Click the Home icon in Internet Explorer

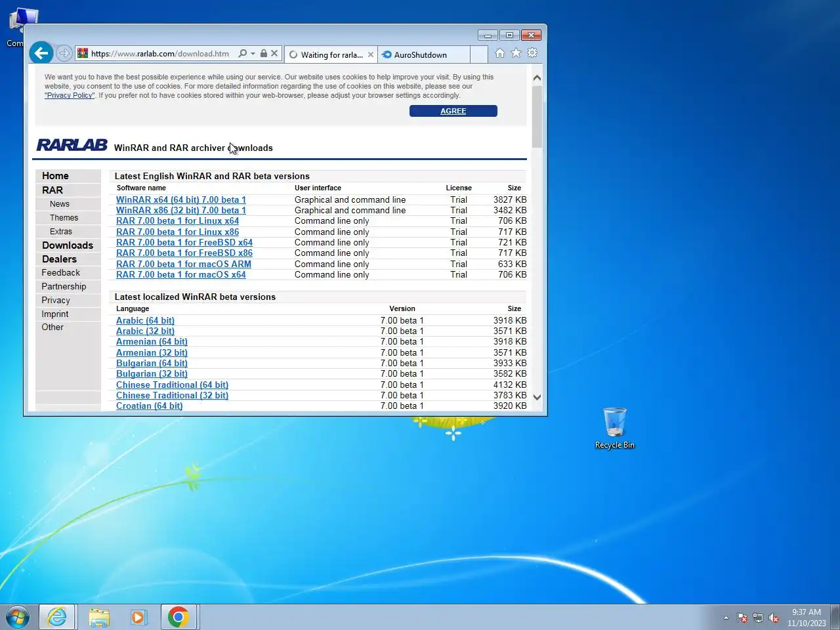(500, 53)
